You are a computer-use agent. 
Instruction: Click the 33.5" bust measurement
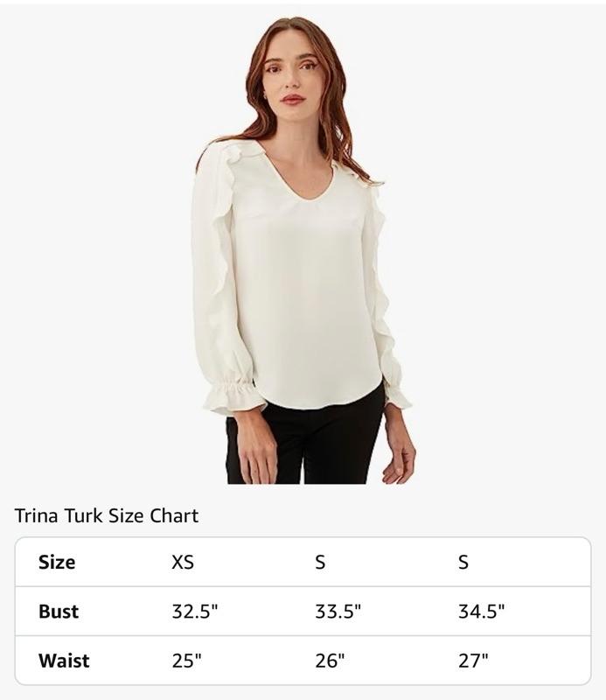[x=338, y=611]
